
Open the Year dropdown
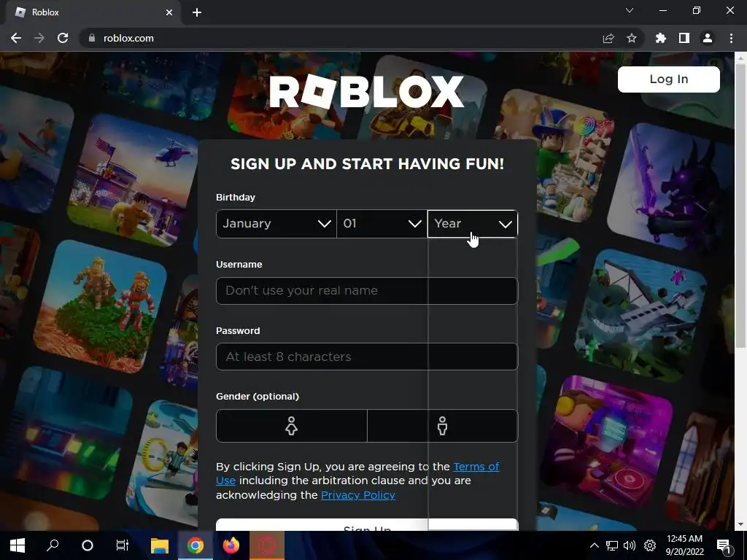pyautogui.click(x=473, y=224)
